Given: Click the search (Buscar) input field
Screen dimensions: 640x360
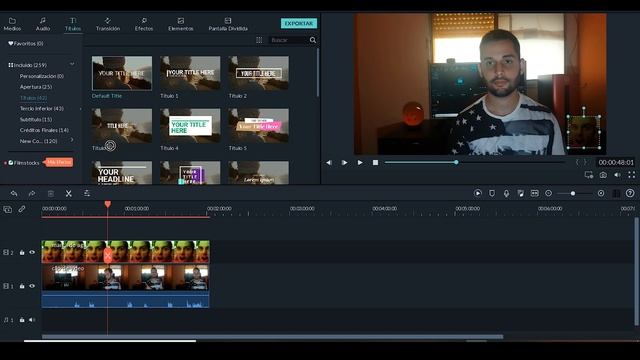Looking at the screenshot, I should (x=288, y=40).
